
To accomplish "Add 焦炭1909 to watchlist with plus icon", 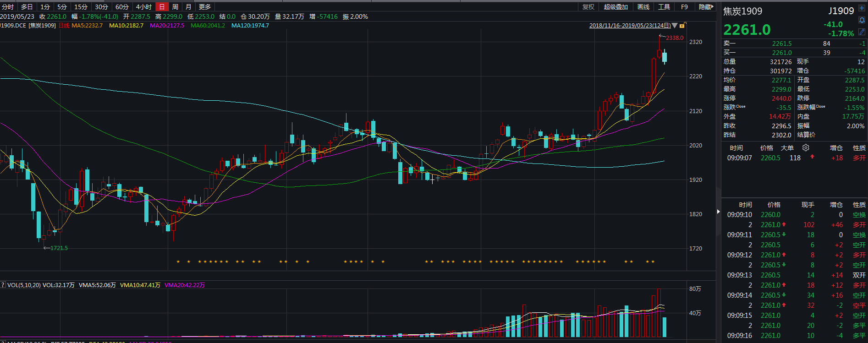I will pos(862,8).
